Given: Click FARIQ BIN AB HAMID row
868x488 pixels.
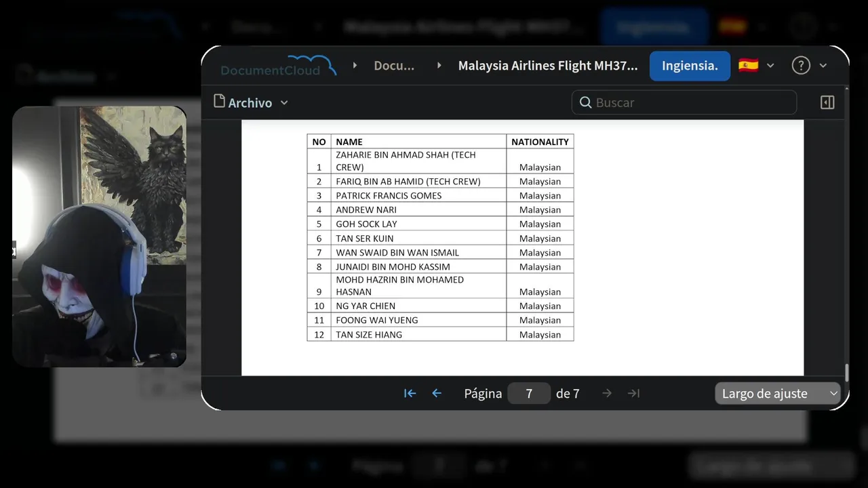Looking at the screenshot, I should click(x=440, y=181).
